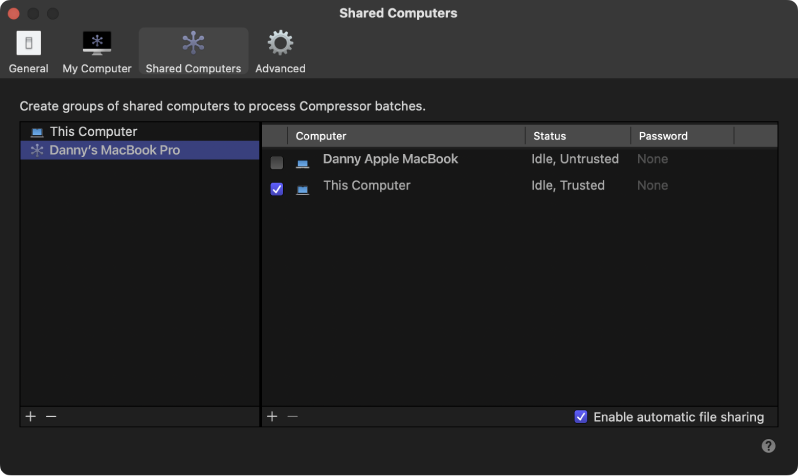Check the Danny Apple MacBook checkbox

277,162
